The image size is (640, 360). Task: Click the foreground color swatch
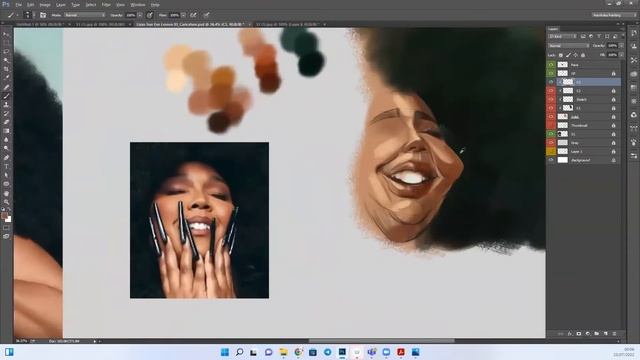(4, 215)
